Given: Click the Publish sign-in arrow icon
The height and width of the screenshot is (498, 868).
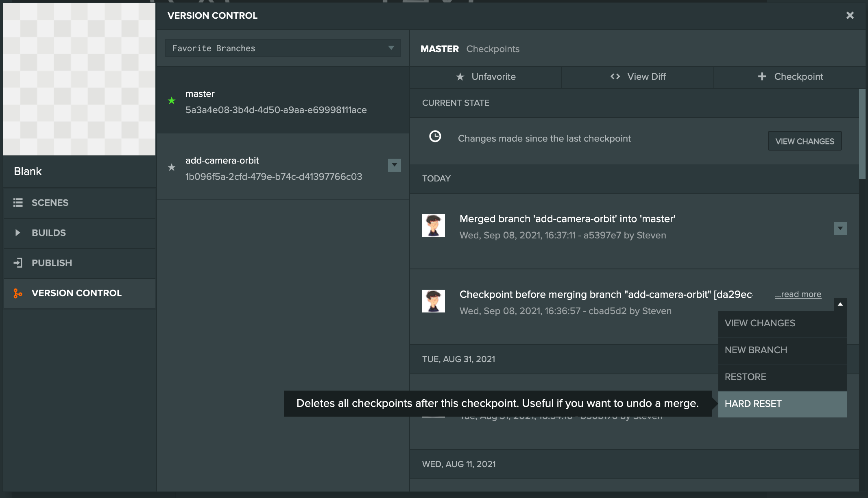Looking at the screenshot, I should [18, 263].
